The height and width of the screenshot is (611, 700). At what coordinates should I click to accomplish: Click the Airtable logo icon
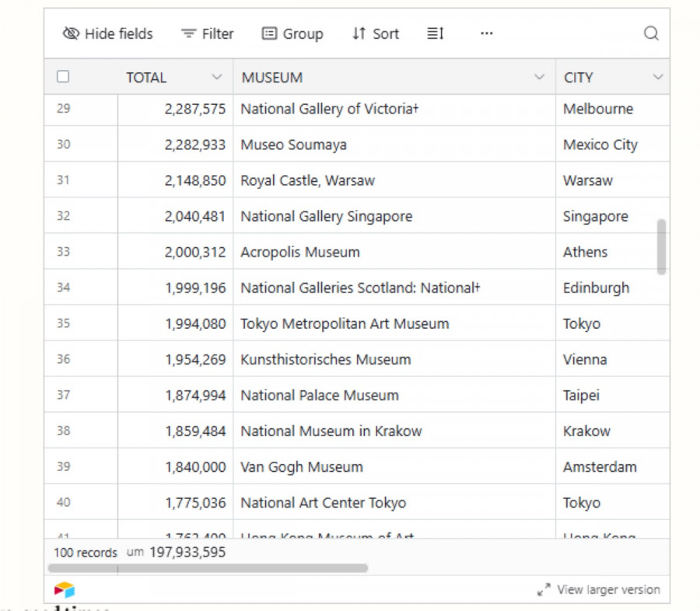[x=65, y=590]
